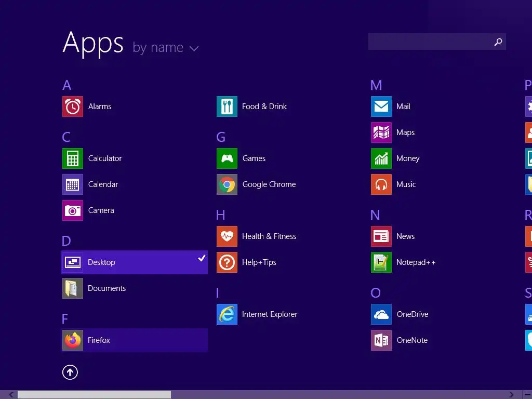Select the letter M group header

(x=376, y=85)
